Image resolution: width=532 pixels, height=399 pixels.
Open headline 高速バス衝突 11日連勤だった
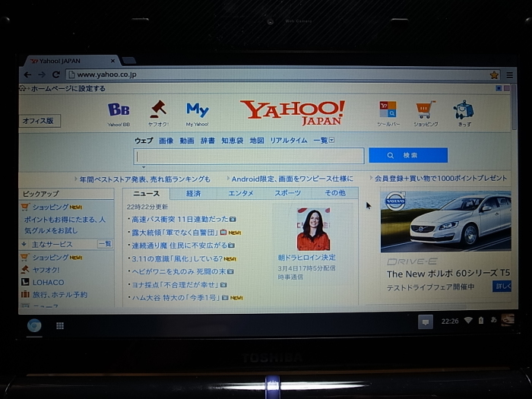coord(180,220)
